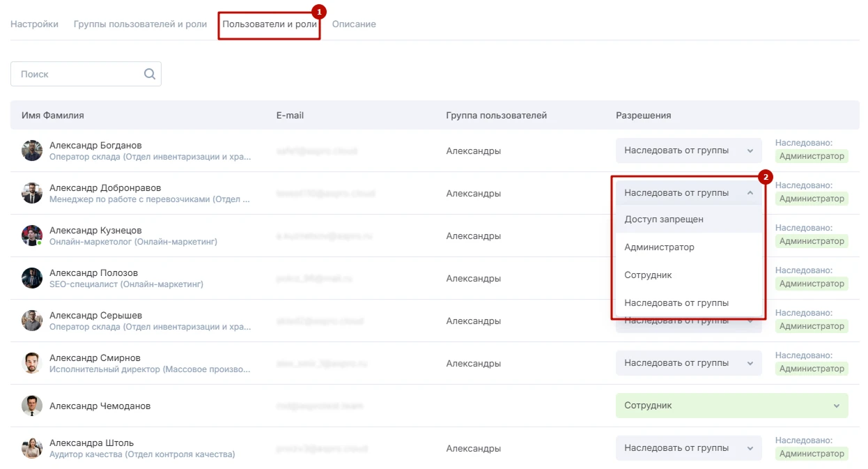The height and width of the screenshot is (469, 868).
Task: Click Александр Чемоданов's avatar
Action: [32, 406]
